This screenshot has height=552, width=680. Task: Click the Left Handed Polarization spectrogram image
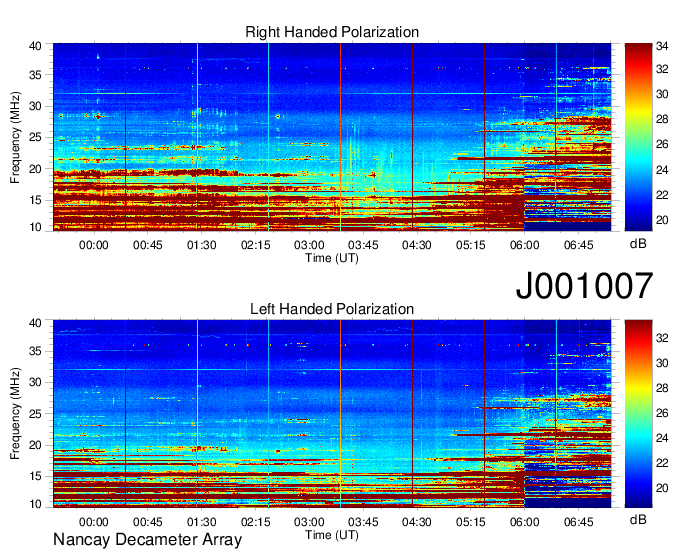(x=332, y=414)
